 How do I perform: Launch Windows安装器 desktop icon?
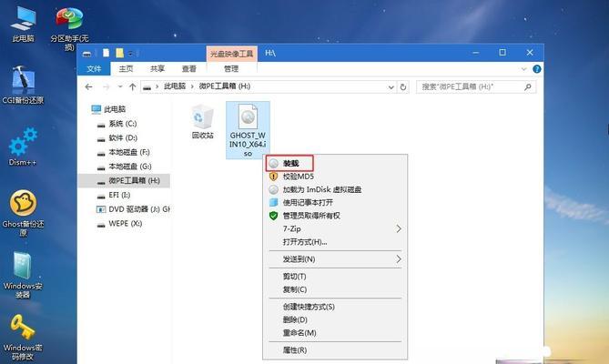23,275
